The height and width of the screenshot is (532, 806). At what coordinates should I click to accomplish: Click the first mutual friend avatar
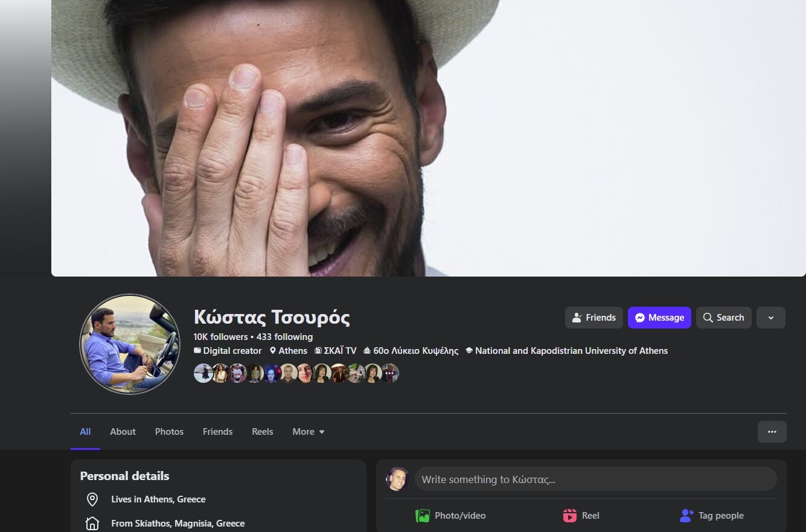pyautogui.click(x=203, y=373)
